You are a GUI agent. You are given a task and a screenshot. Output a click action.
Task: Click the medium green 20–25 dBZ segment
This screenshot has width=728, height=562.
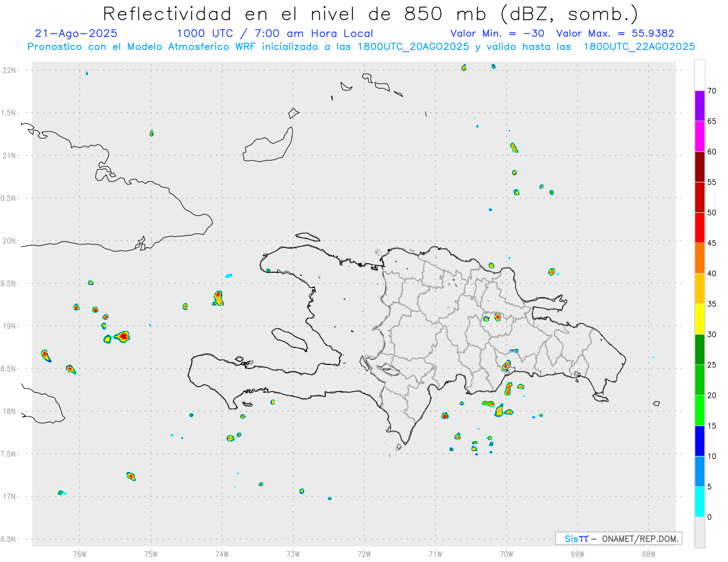(699, 380)
